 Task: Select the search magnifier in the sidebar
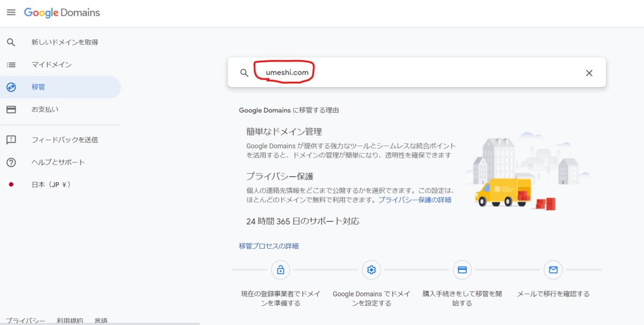[11, 42]
